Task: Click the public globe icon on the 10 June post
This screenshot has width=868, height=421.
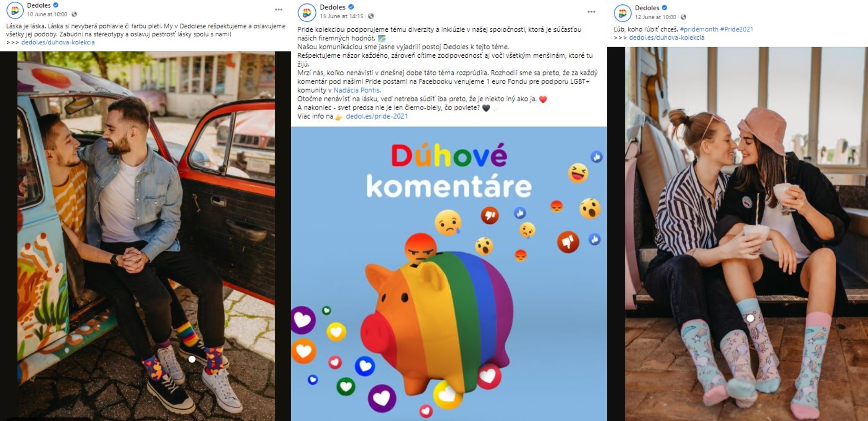Action: coord(74,14)
